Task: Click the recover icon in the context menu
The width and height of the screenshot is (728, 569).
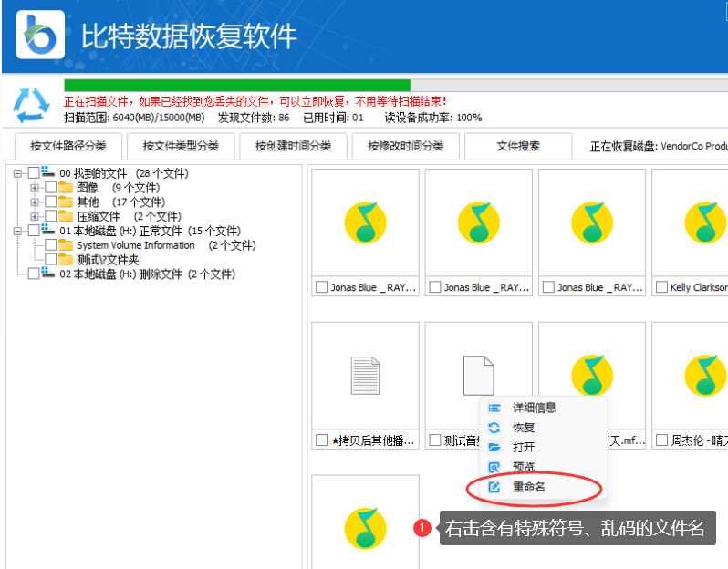Action: coord(494,428)
